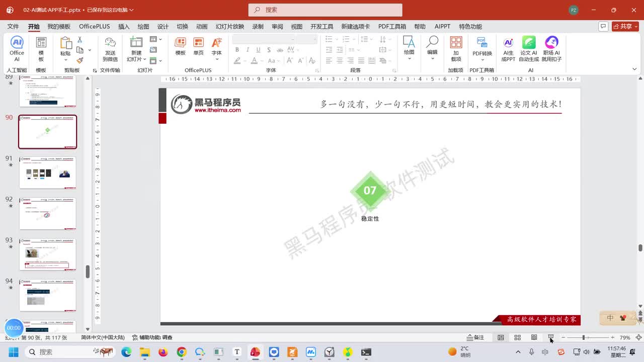Switch to the 插入 tab
Image resolution: width=644 pixels, height=362 pixels.
[124, 27]
